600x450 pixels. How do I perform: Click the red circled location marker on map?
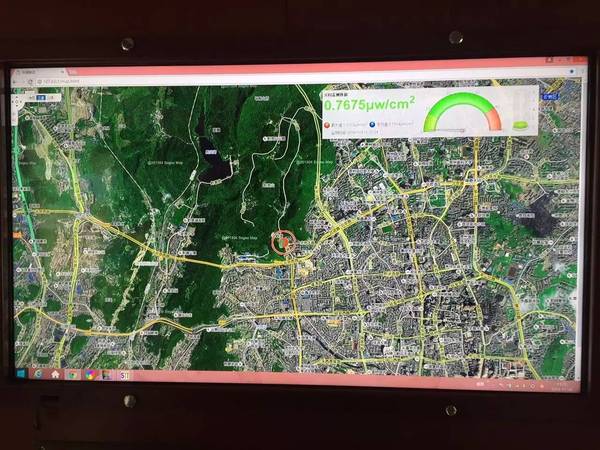coord(283,242)
